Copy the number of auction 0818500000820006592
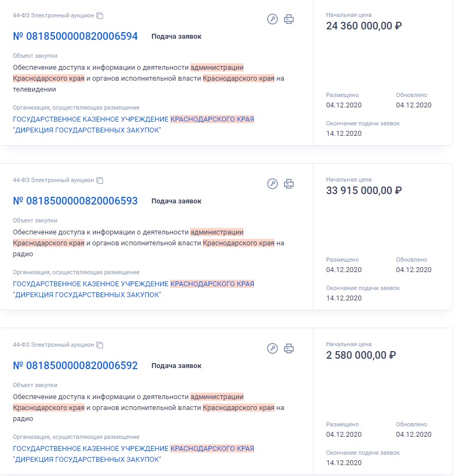454x476 pixels. tap(100, 345)
